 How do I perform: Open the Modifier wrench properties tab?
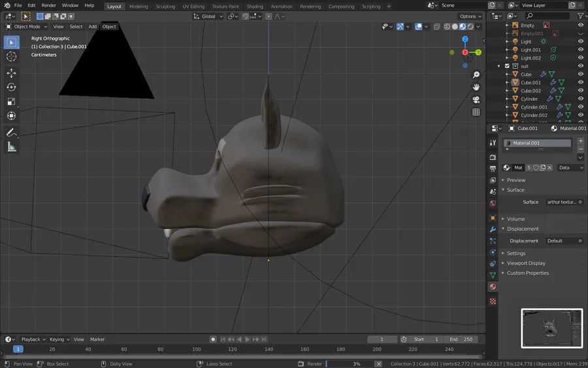(x=493, y=229)
